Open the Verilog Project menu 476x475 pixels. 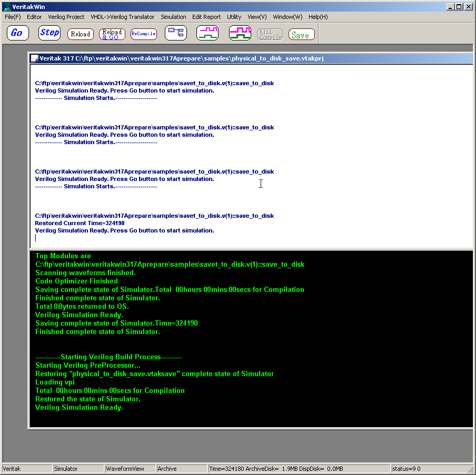66,17
